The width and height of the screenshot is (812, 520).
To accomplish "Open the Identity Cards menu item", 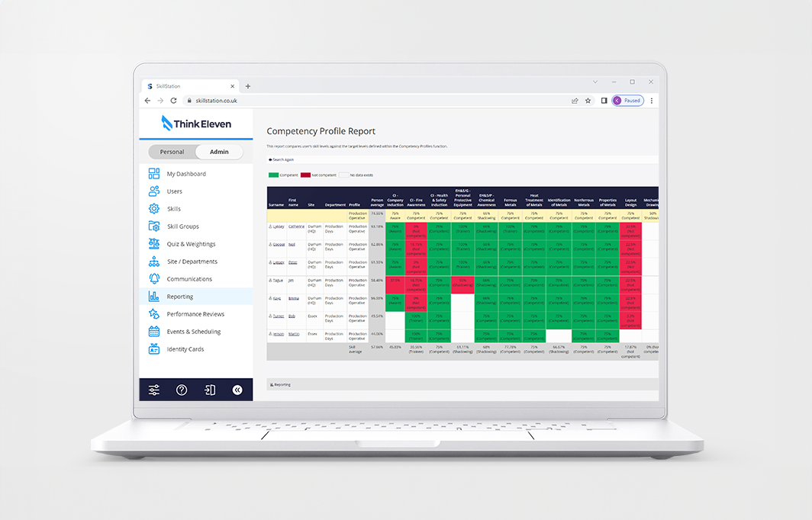I will 185,349.
